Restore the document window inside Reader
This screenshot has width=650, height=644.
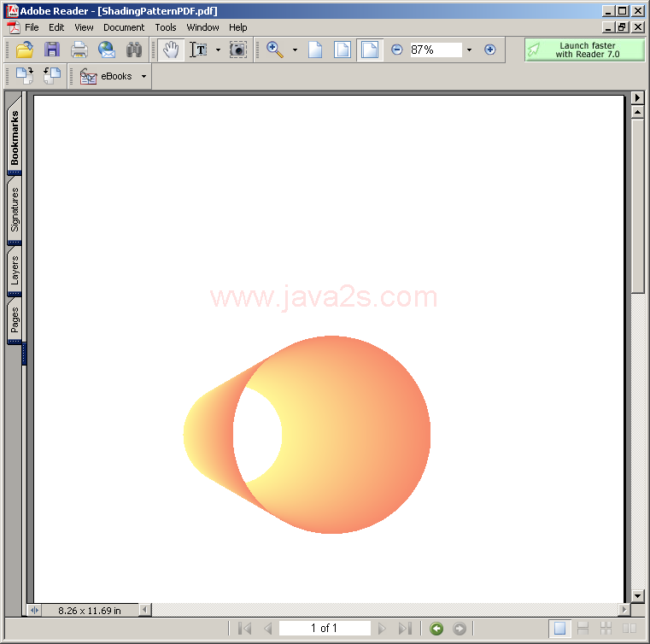(x=622, y=27)
